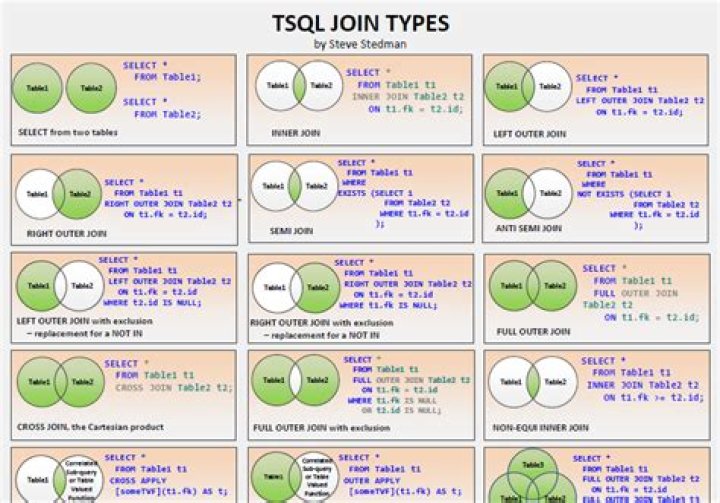The image size is (720, 503).
Task: Click the Venn diagram above the plain INNER JOIN caption
Action: coord(299,86)
